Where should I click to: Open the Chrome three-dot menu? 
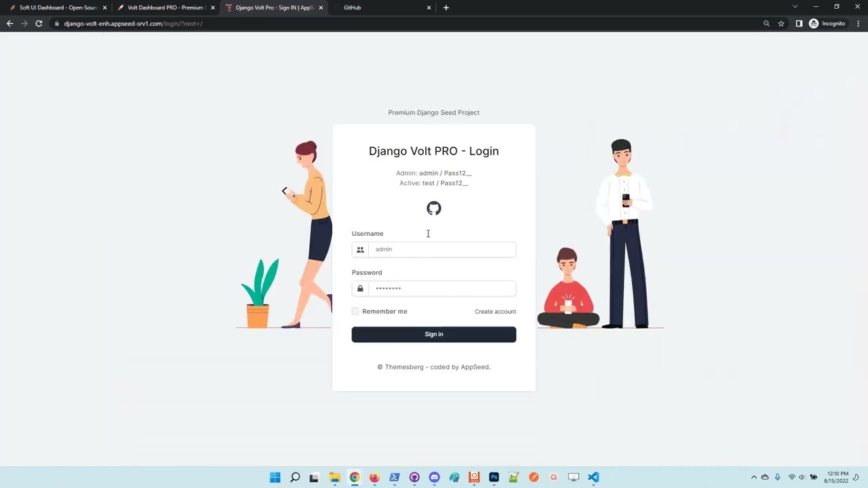coord(858,24)
